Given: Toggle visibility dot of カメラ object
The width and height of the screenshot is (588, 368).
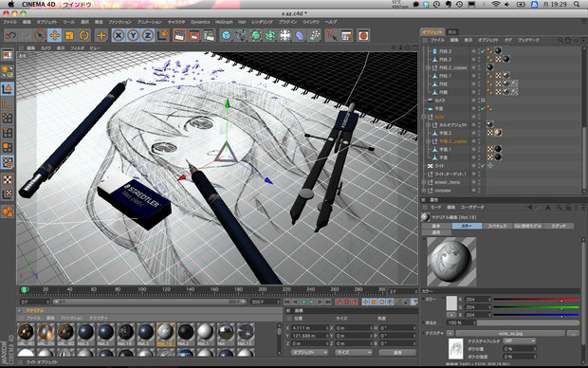Looking at the screenshot, I should pos(473,101).
